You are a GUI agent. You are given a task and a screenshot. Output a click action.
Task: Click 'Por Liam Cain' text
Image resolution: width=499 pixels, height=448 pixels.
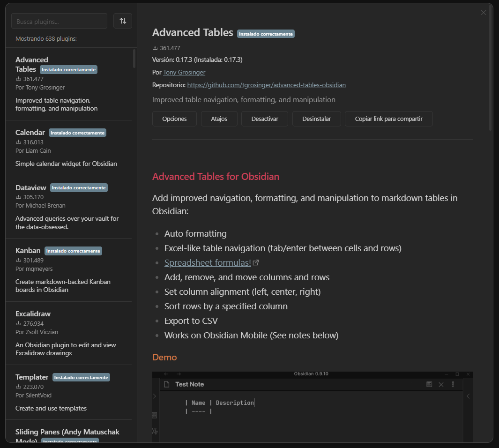[x=33, y=150]
